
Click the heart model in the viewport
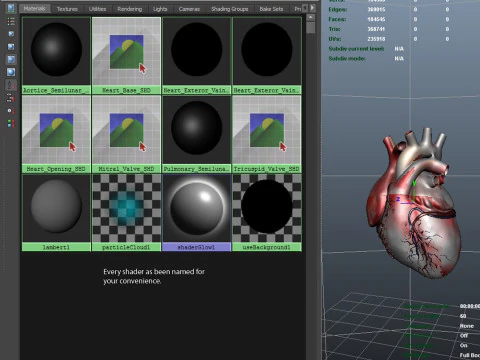(413, 203)
